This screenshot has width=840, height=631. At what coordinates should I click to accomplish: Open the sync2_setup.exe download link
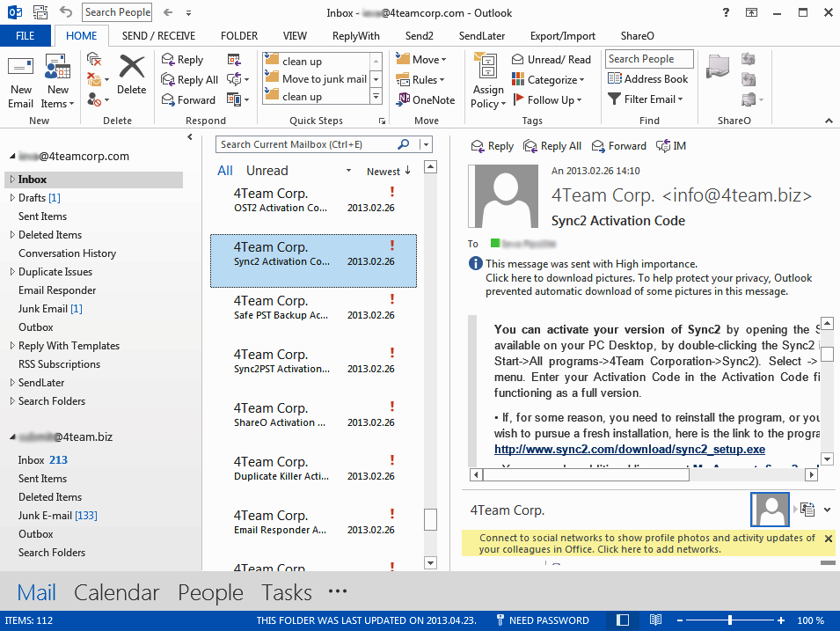tap(630, 449)
